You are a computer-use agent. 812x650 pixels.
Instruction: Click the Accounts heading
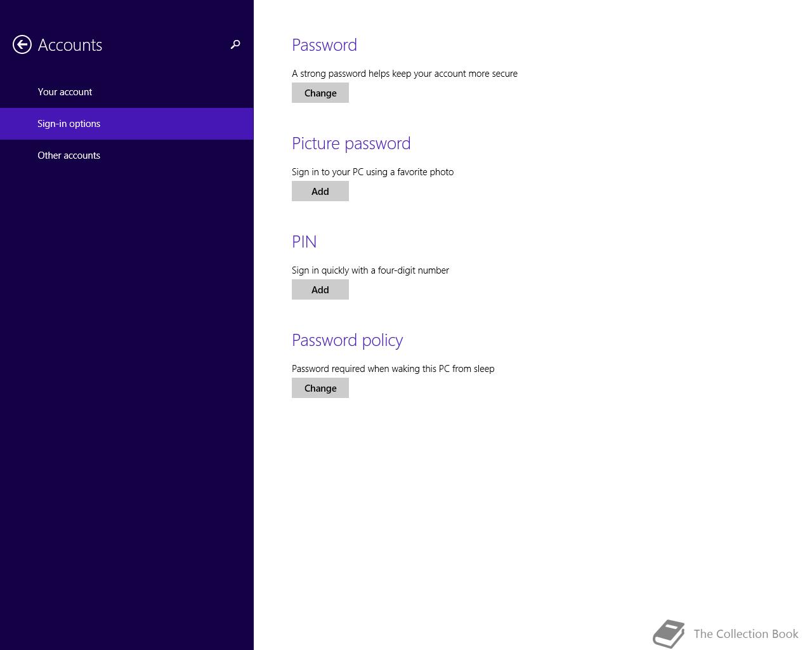pos(70,45)
